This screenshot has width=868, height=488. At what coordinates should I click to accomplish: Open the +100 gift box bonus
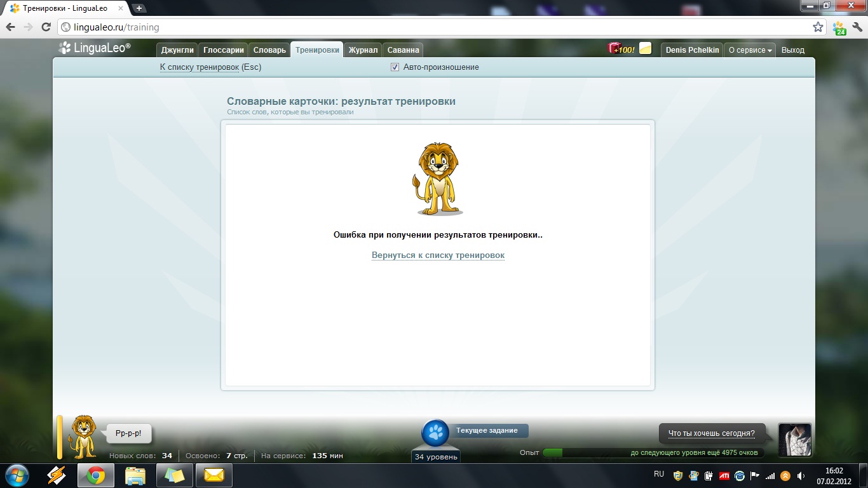621,48
